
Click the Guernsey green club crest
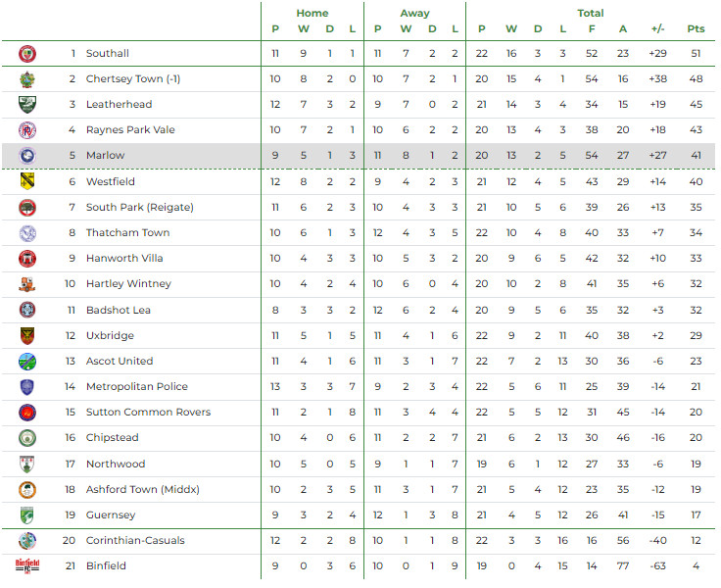tap(27, 514)
